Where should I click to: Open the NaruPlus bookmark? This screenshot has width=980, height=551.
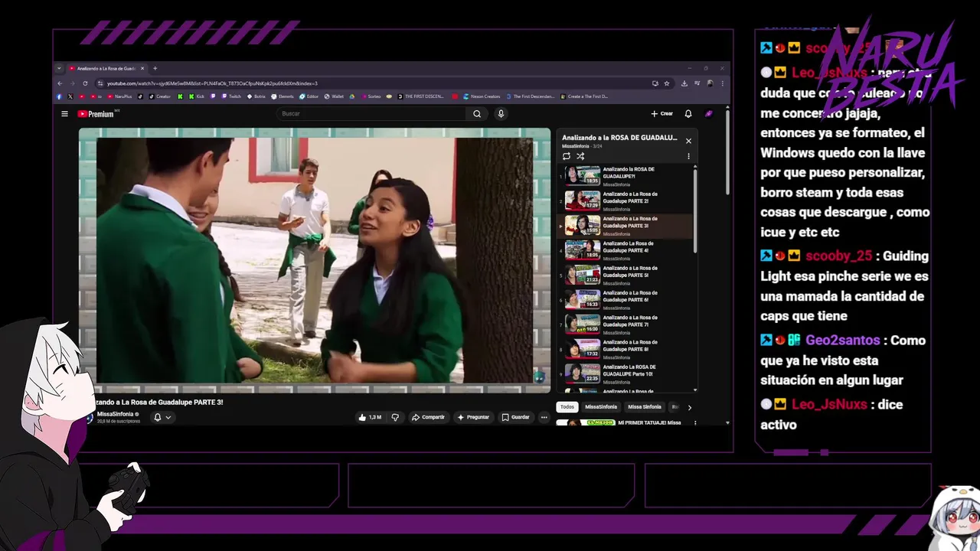[x=119, y=96]
